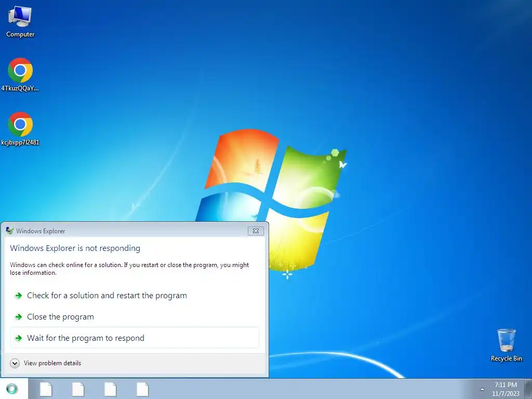
Task: Click the Windows Explorer title bar icon
Action: pyautogui.click(x=9, y=231)
